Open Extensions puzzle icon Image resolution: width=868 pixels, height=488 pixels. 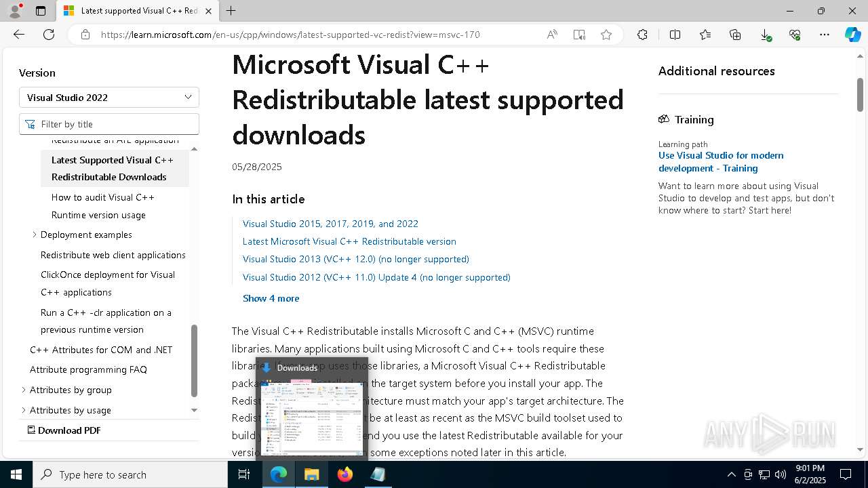(x=642, y=35)
